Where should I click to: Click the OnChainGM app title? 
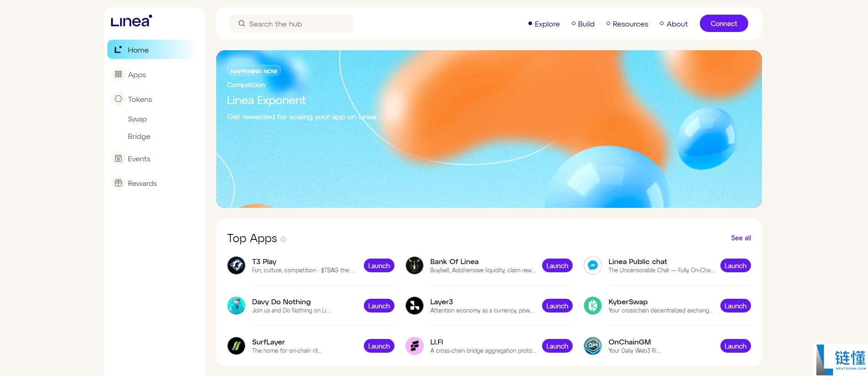click(x=629, y=342)
